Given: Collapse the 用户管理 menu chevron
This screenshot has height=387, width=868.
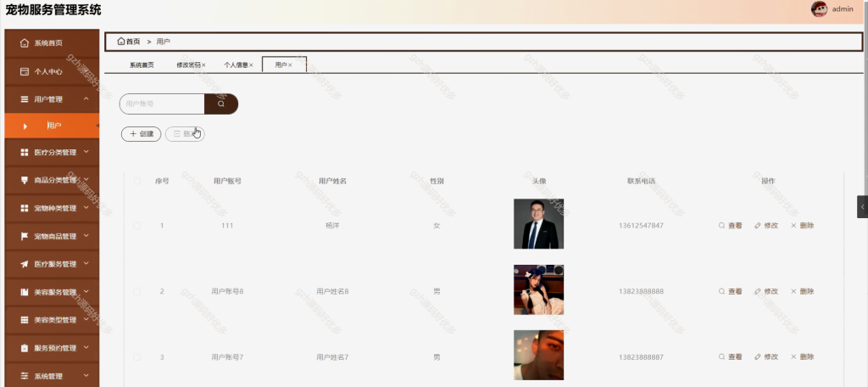Looking at the screenshot, I should point(86,98).
